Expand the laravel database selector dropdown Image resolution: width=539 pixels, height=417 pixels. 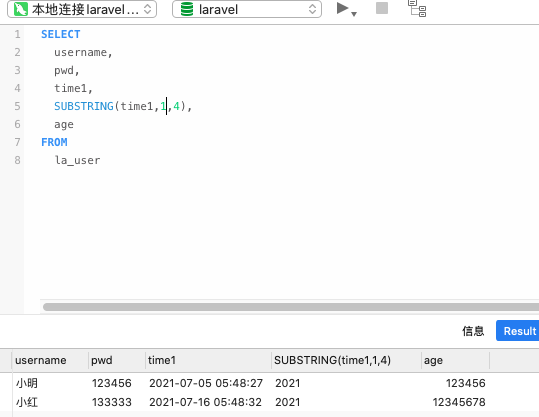coord(247,9)
